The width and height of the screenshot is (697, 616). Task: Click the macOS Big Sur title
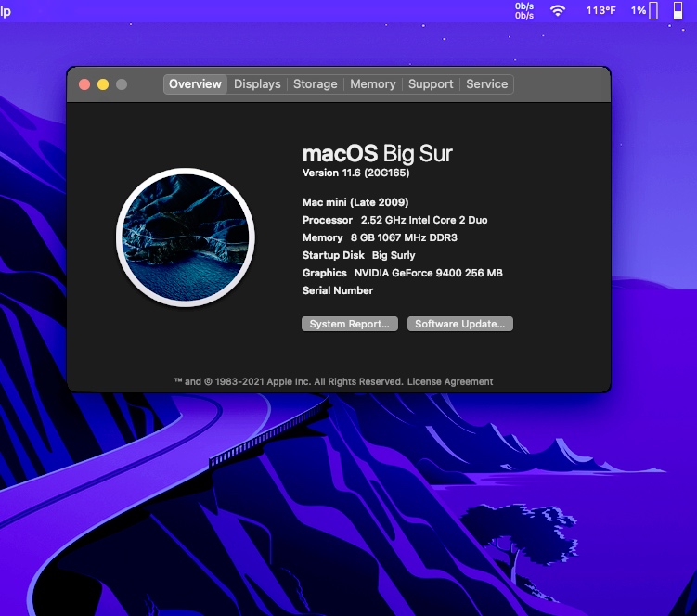point(378,154)
